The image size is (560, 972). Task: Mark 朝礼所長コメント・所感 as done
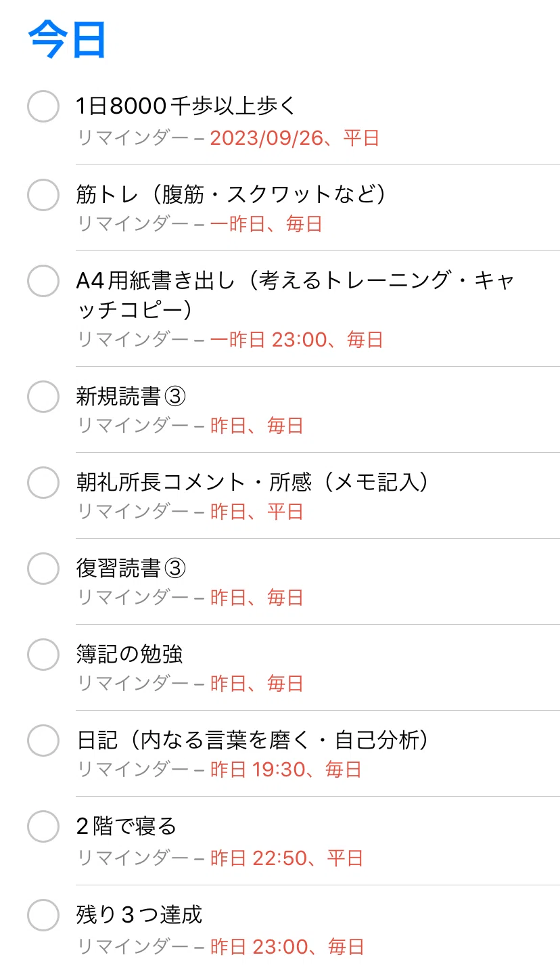click(43, 483)
